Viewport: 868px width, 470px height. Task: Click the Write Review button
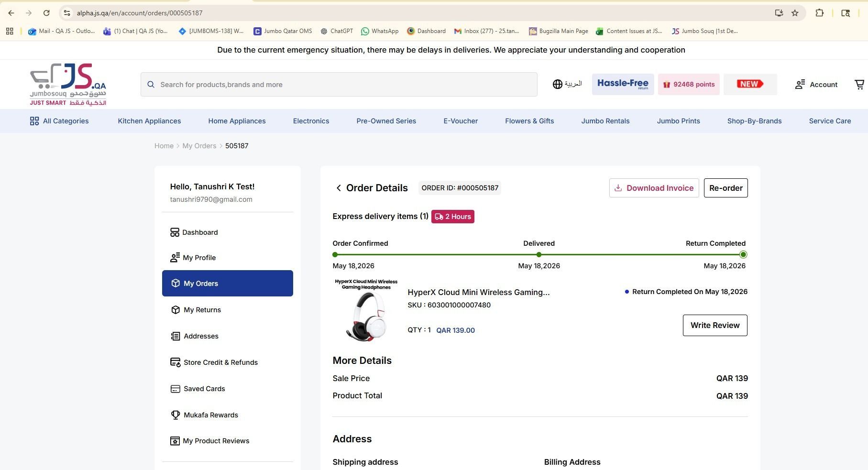click(715, 325)
